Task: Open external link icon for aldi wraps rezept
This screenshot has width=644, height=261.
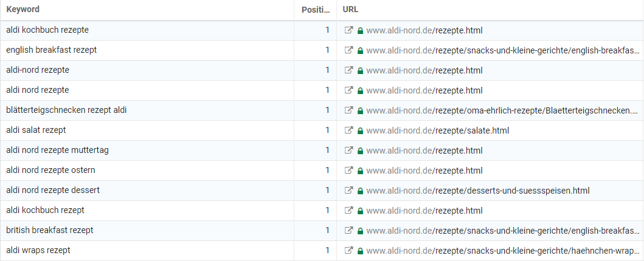Action: [348, 250]
